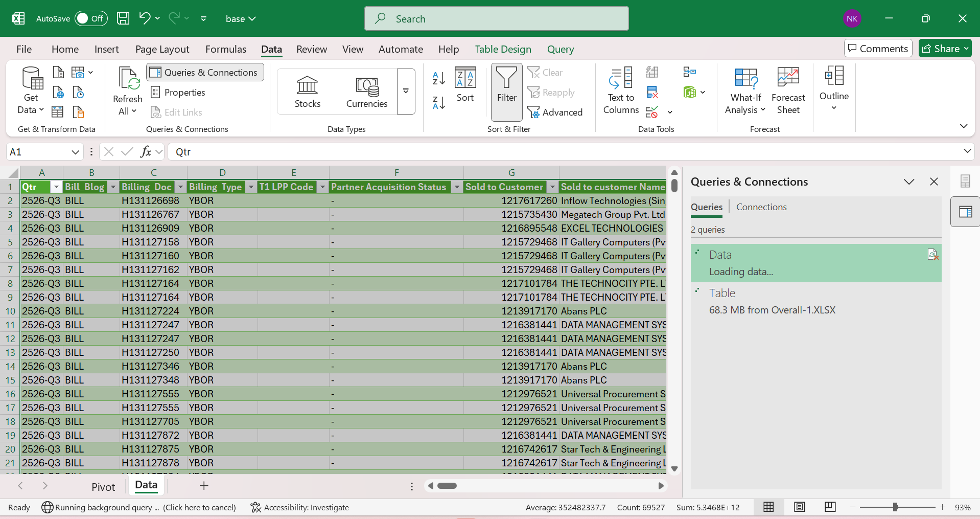Refresh the Data query in the pane
Image resolution: width=980 pixels, height=519 pixels.
pyautogui.click(x=933, y=254)
